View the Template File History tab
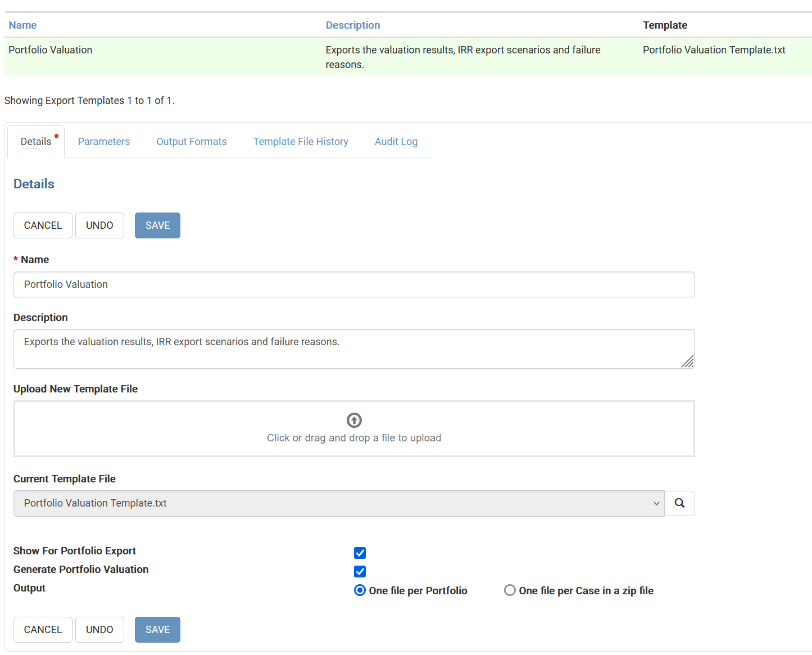 coord(301,142)
